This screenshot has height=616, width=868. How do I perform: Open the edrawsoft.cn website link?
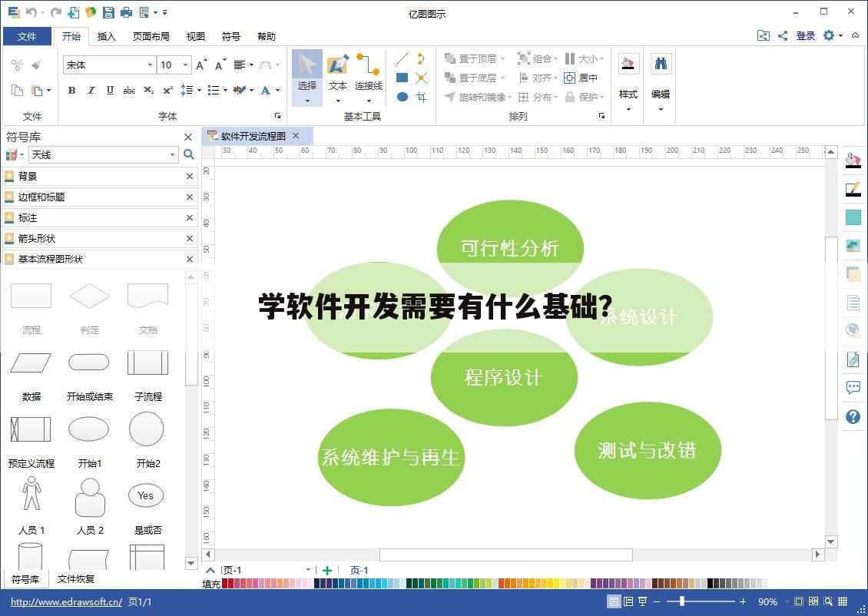pos(66,601)
